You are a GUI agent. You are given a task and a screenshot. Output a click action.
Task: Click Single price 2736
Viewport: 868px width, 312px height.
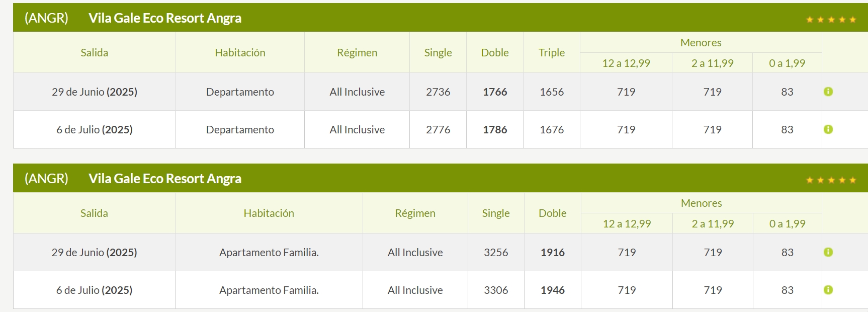[x=438, y=92]
